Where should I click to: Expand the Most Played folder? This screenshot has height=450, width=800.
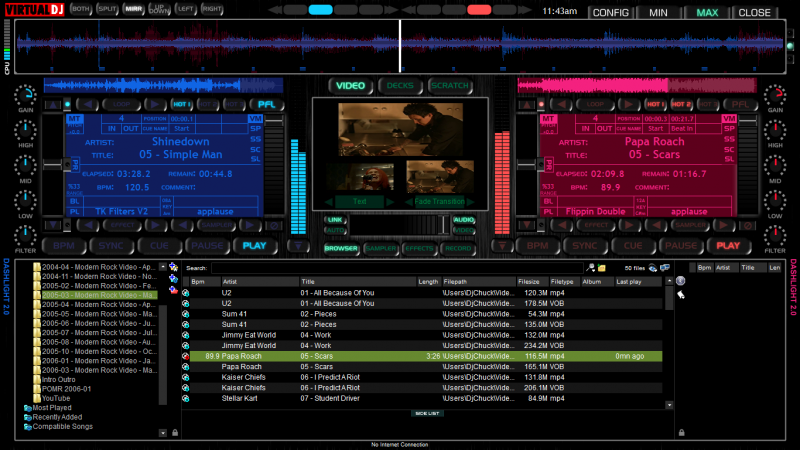52,408
